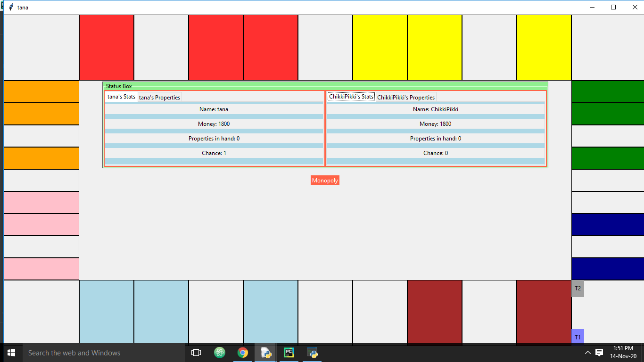The width and height of the screenshot is (644, 362).
Task: Open Task View on the taskbar
Action: click(195, 352)
